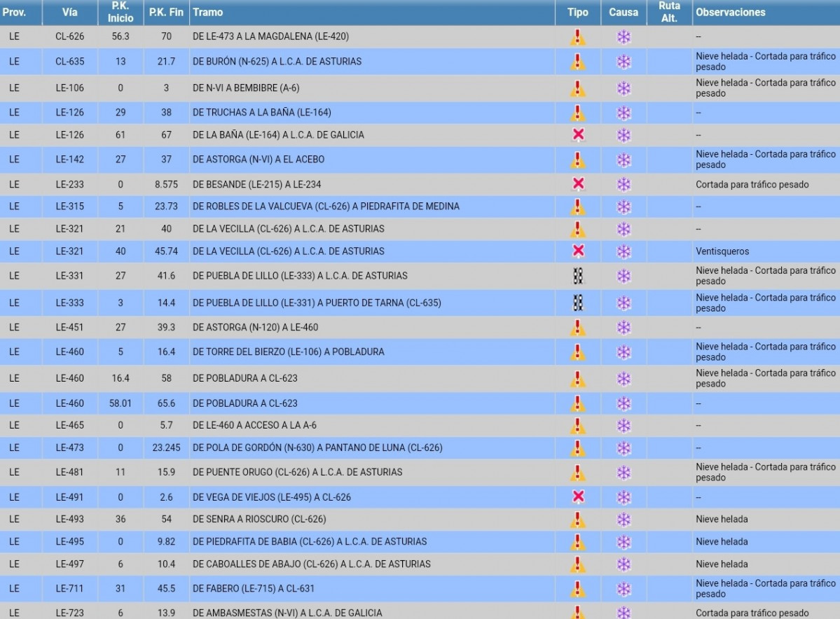Click warning icon in LE-481 row
The height and width of the screenshot is (619, 840).
[x=577, y=473]
